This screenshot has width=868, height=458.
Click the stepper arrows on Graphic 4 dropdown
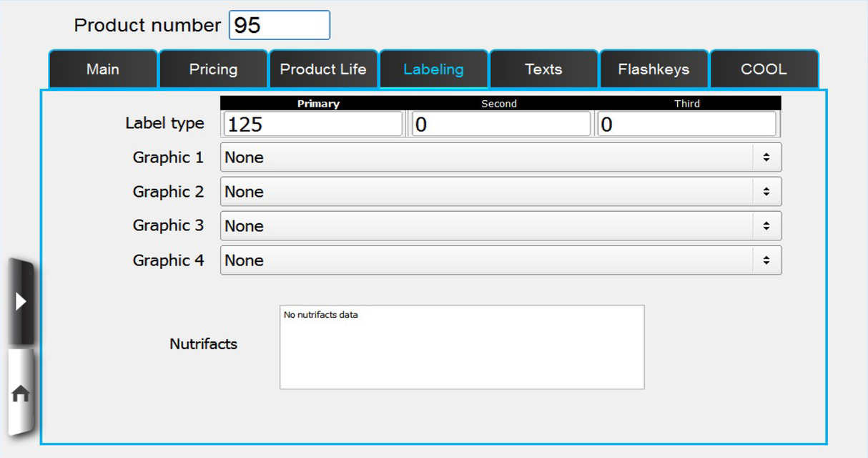(767, 260)
